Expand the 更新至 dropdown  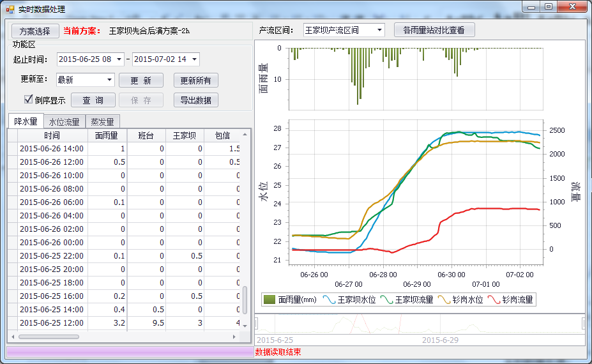[109, 80]
